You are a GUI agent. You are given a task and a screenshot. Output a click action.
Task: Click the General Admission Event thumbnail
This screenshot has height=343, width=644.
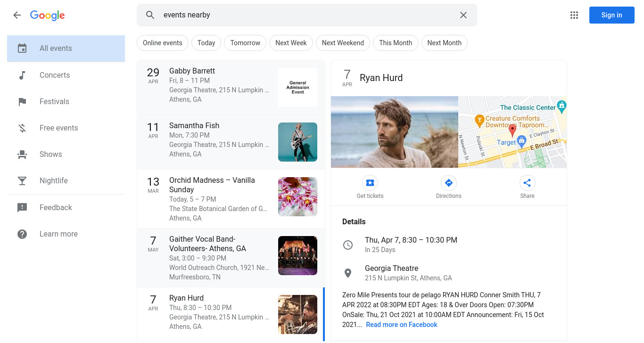pos(297,87)
